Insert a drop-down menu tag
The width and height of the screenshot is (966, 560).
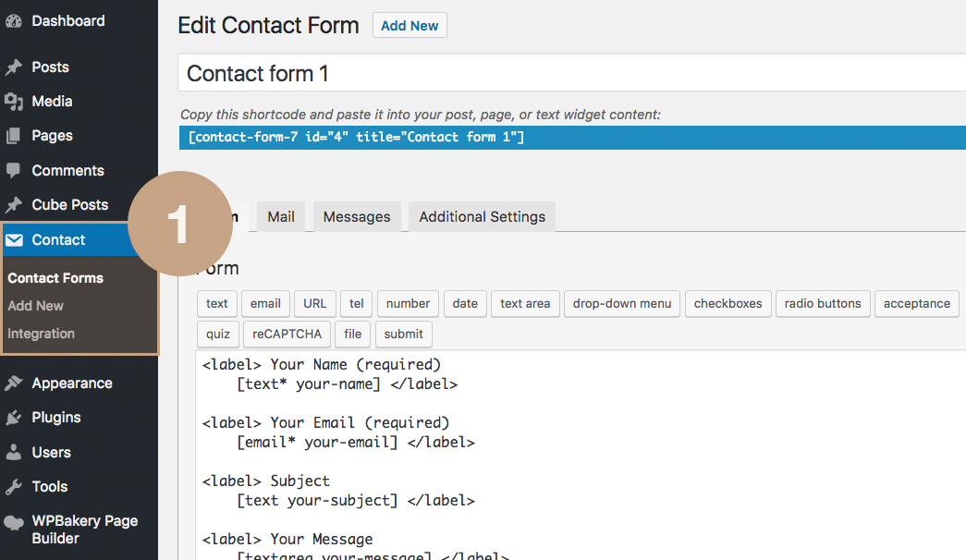click(x=622, y=304)
